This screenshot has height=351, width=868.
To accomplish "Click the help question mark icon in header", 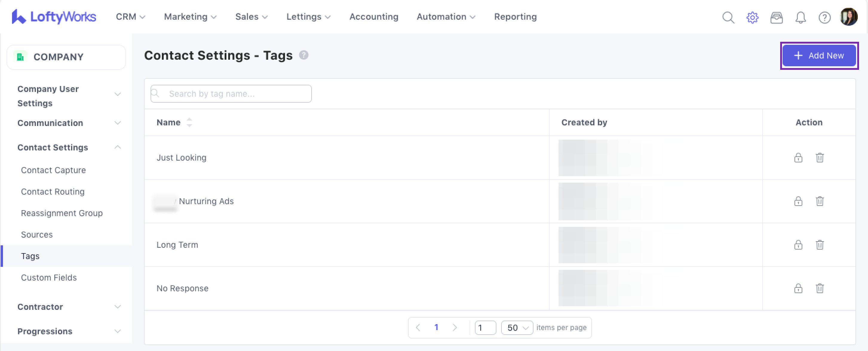I will pos(824,17).
